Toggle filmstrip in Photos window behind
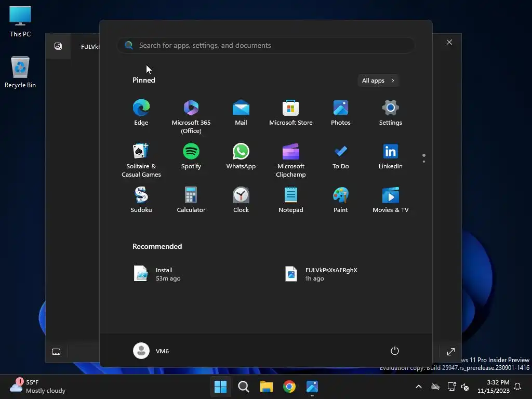 point(56,352)
